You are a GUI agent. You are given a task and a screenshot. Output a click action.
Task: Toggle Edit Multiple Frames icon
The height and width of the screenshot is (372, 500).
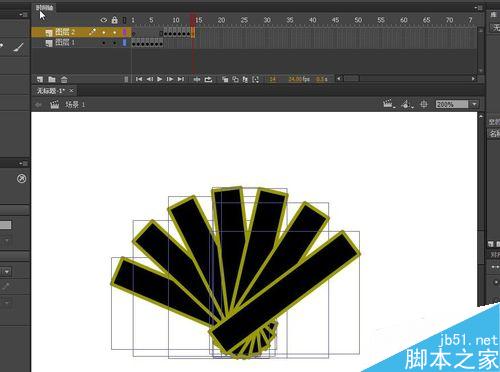[245, 79]
